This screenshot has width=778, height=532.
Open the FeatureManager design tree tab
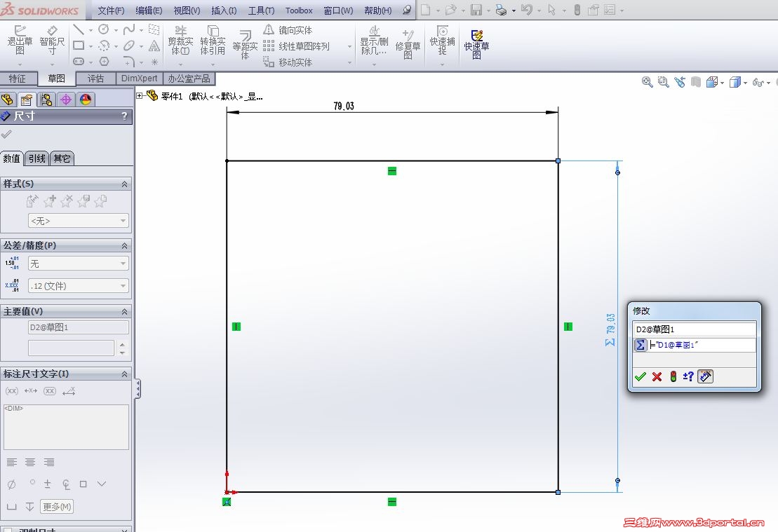(x=8, y=100)
